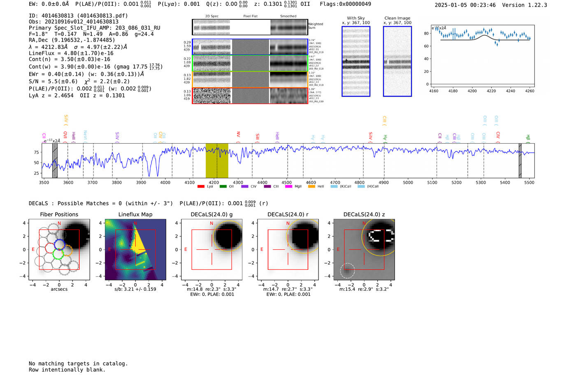The height and width of the screenshot is (392, 576).
Task: Select the Clean Image fiber cutout
Action: tap(397, 61)
